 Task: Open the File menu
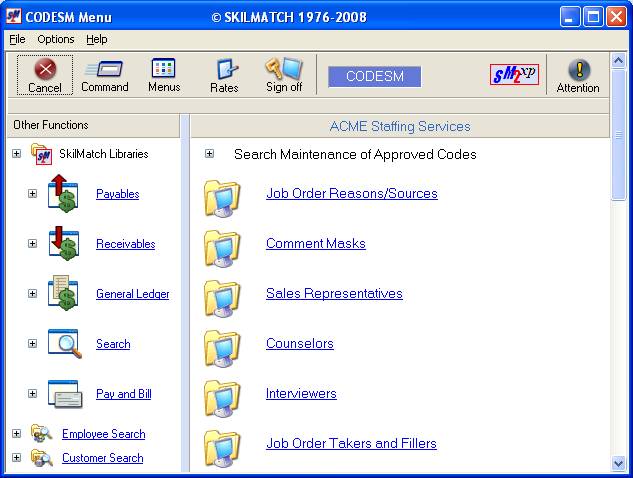pos(17,39)
